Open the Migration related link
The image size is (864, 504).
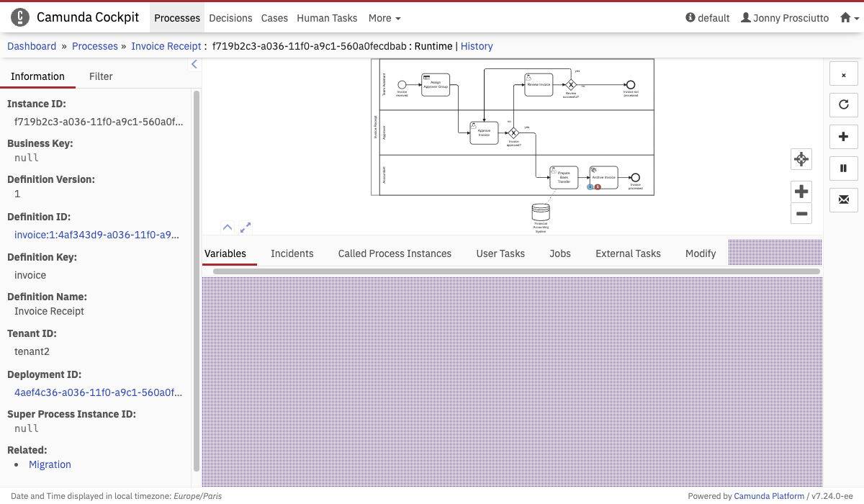click(x=50, y=464)
